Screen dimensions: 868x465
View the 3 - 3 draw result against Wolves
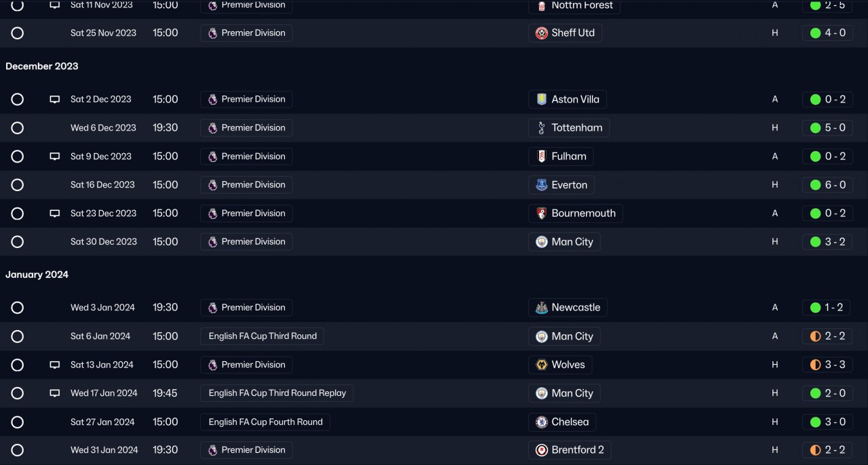click(x=827, y=365)
